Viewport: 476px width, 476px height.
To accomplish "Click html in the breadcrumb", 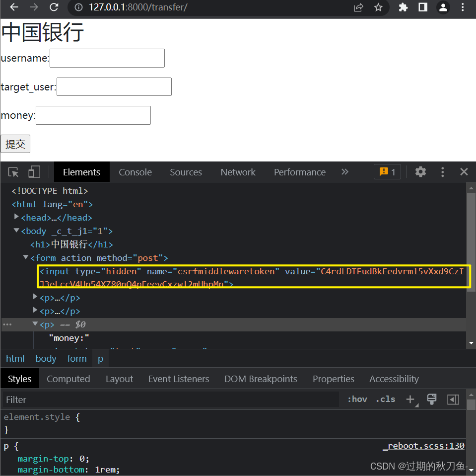I will tap(15, 359).
